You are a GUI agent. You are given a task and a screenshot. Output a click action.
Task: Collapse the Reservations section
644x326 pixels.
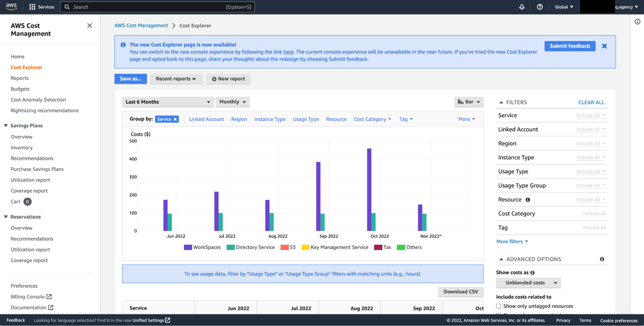click(5, 217)
